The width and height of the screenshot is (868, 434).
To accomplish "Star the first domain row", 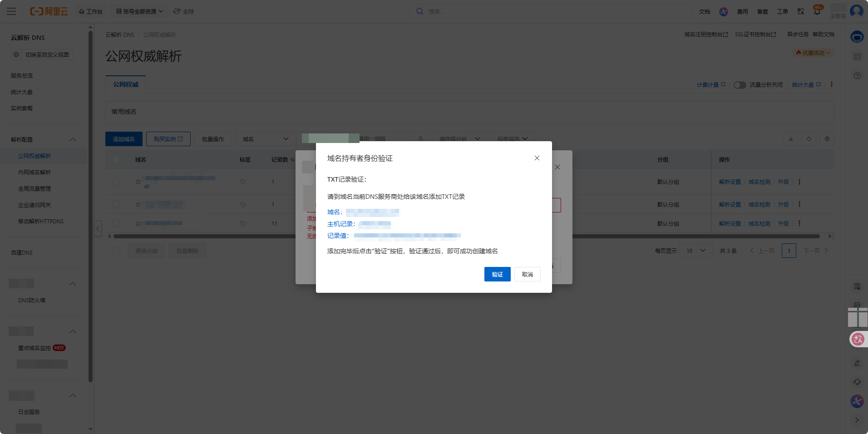I will click(138, 182).
